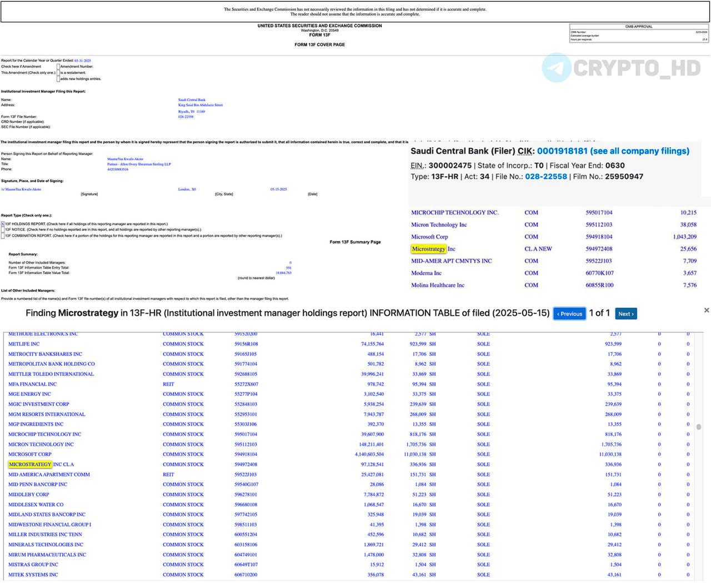This screenshot has width=711, height=588.
Task: Click the phone number 442030883516
Action: [118, 170]
